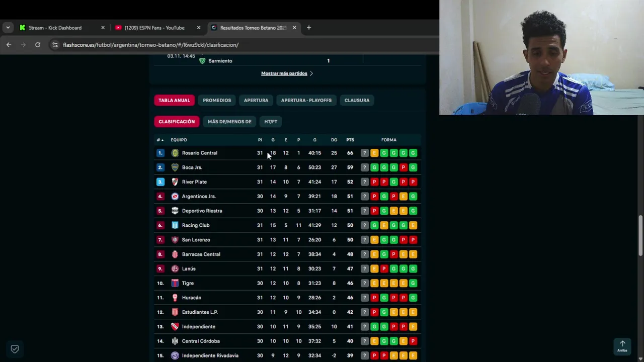Reload the page with refresh icon

point(38,45)
